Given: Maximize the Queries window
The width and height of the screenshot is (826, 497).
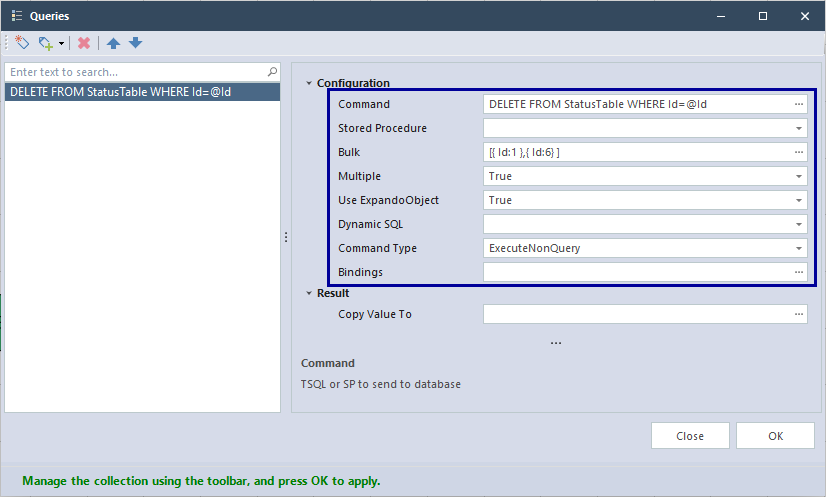Looking at the screenshot, I should point(763,16).
